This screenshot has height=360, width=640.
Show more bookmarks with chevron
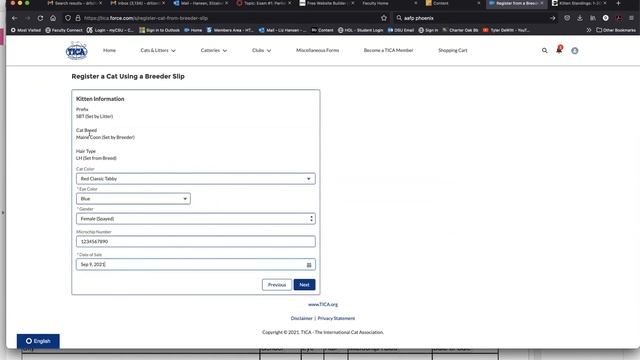coord(589,30)
